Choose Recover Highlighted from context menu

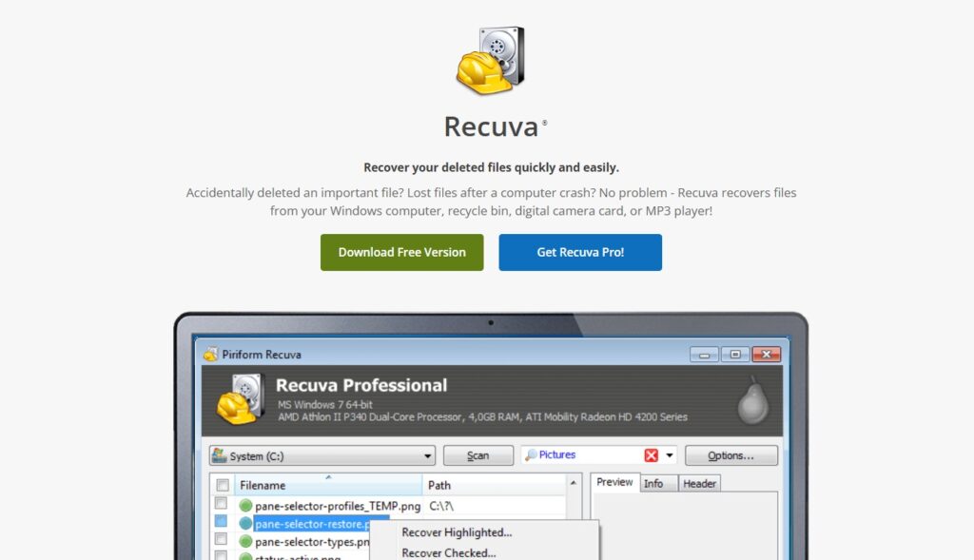pos(457,532)
